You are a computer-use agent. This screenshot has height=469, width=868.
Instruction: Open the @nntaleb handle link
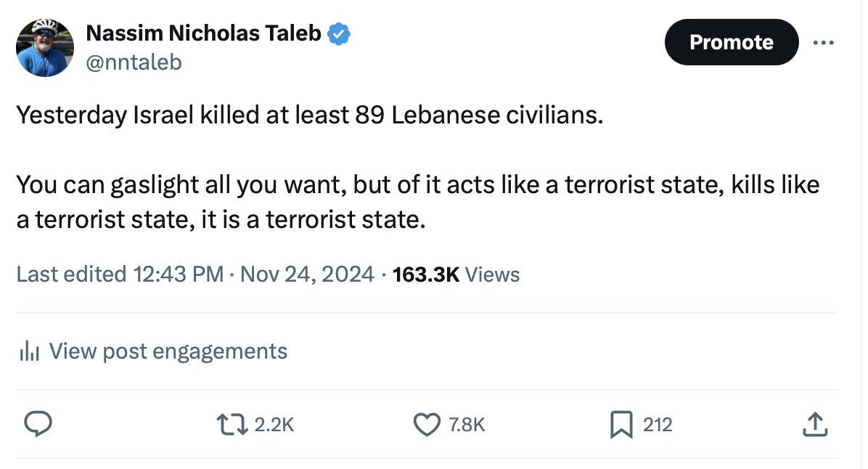click(x=134, y=63)
